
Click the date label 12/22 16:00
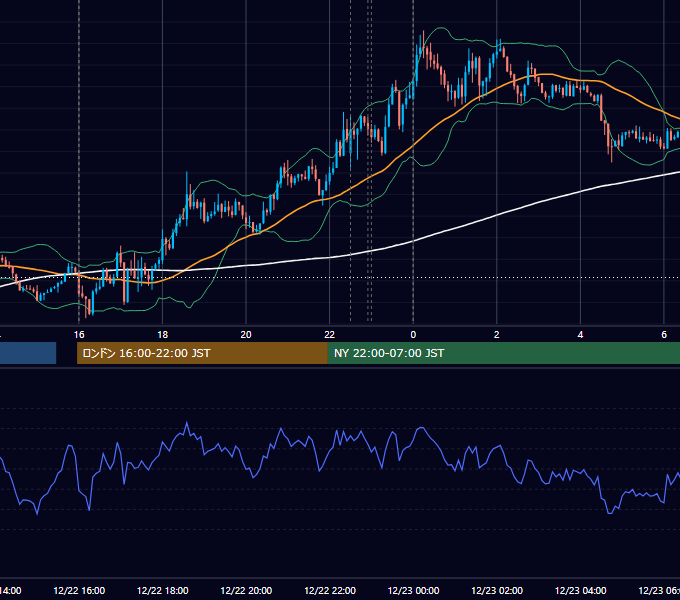pyautogui.click(x=79, y=591)
